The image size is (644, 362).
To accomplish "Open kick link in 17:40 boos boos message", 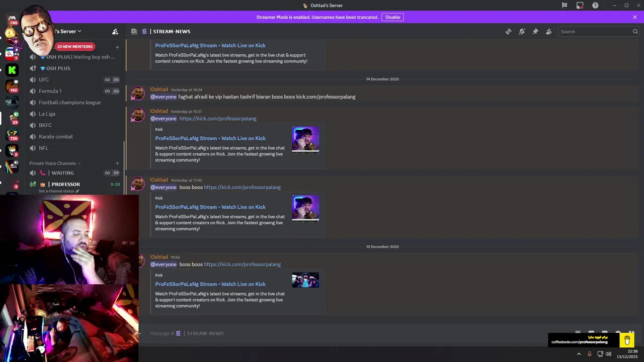I will (242, 188).
